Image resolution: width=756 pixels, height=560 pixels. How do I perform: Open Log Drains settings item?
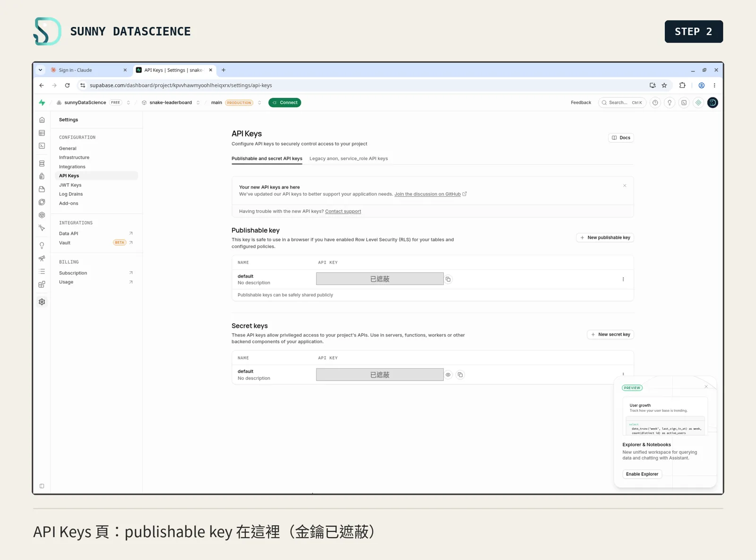71,194
